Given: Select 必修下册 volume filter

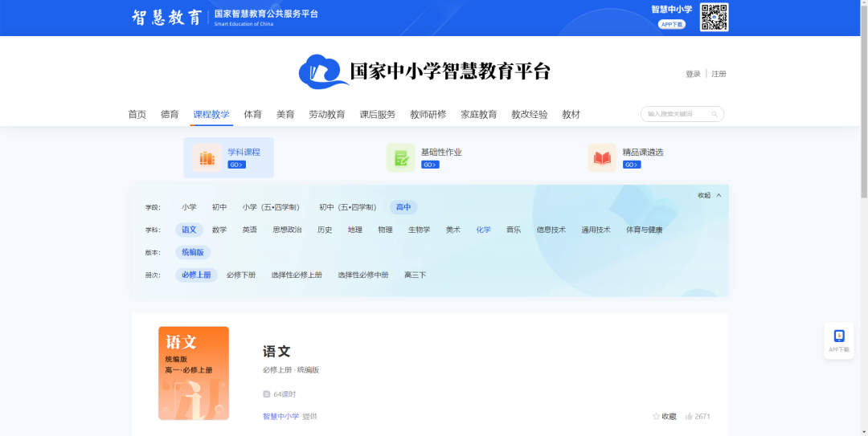Looking at the screenshot, I should (241, 275).
